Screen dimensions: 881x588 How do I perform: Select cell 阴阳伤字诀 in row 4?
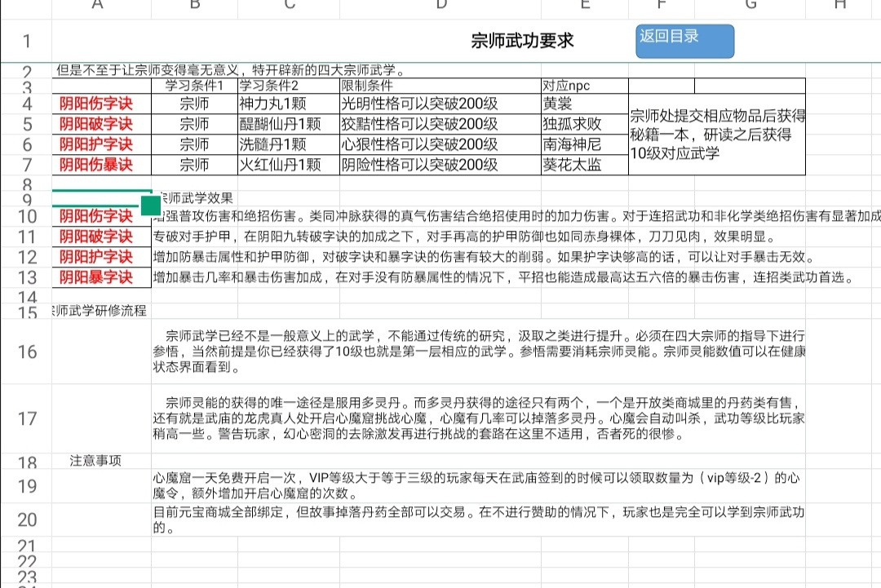tap(102, 104)
